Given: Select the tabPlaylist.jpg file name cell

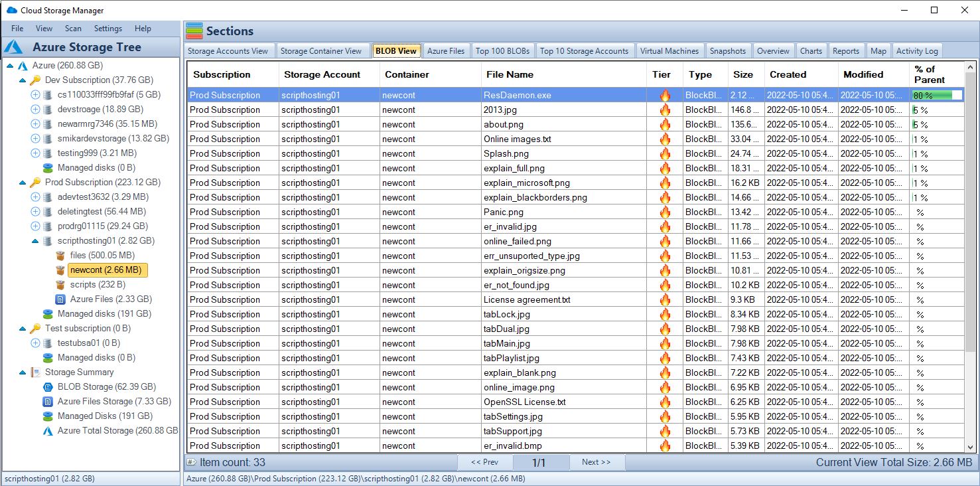Looking at the screenshot, I should (564, 358).
